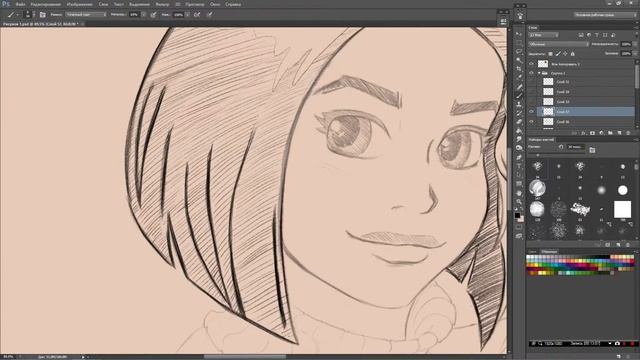Open the layer filter type dropdown
Screen dimensions: 640x360
coord(543,35)
